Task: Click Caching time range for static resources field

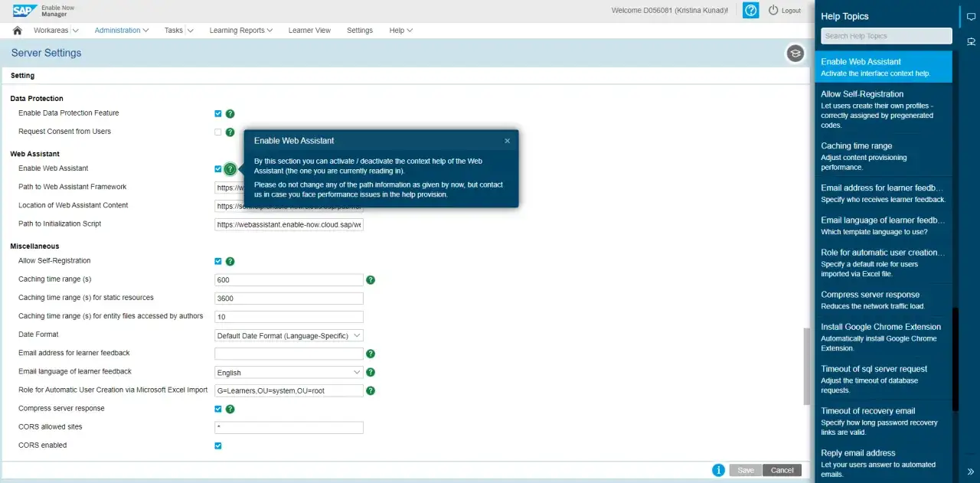Action: point(289,299)
